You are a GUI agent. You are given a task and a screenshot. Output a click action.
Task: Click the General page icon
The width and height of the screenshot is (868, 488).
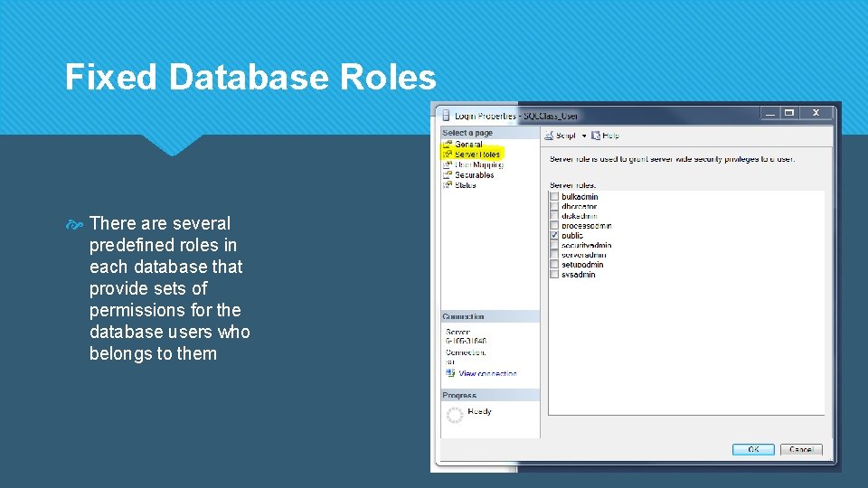(x=448, y=144)
